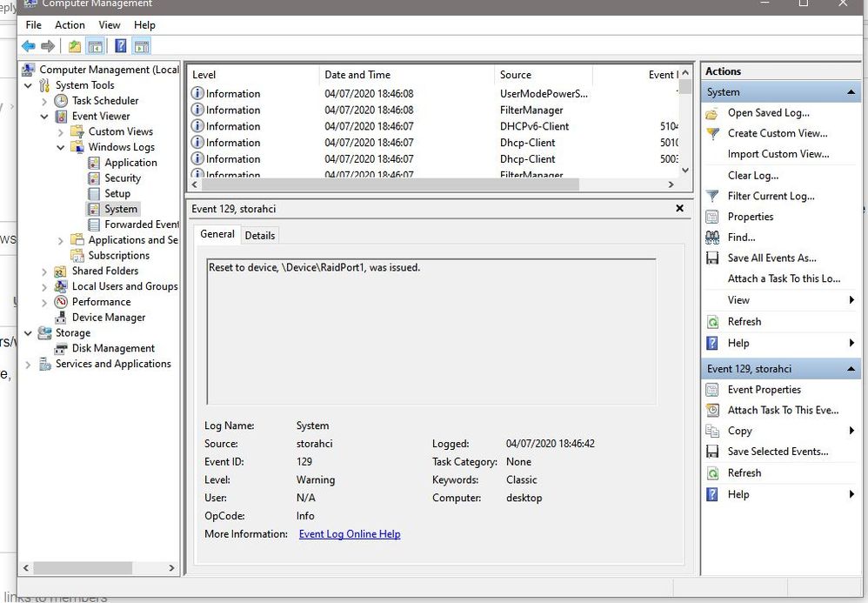This screenshot has width=868, height=603.
Task: Select the Security log in the tree
Action: pyautogui.click(x=123, y=178)
